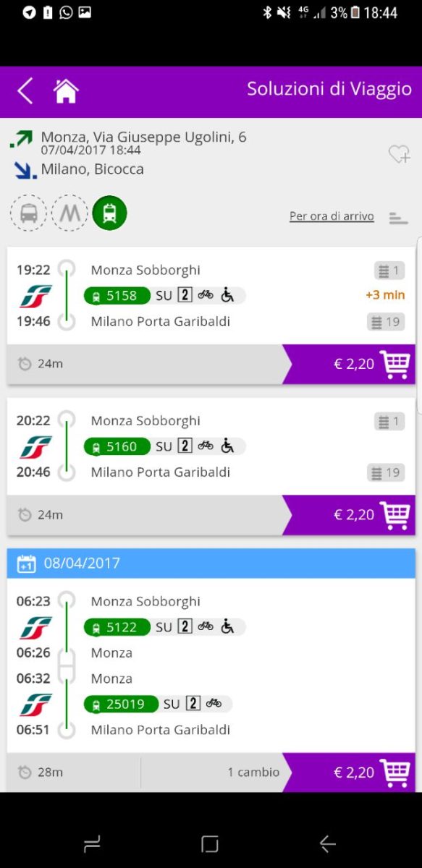This screenshot has width=422, height=868.
Task: Tap Android recent apps navigation button
Action: coord(92,843)
